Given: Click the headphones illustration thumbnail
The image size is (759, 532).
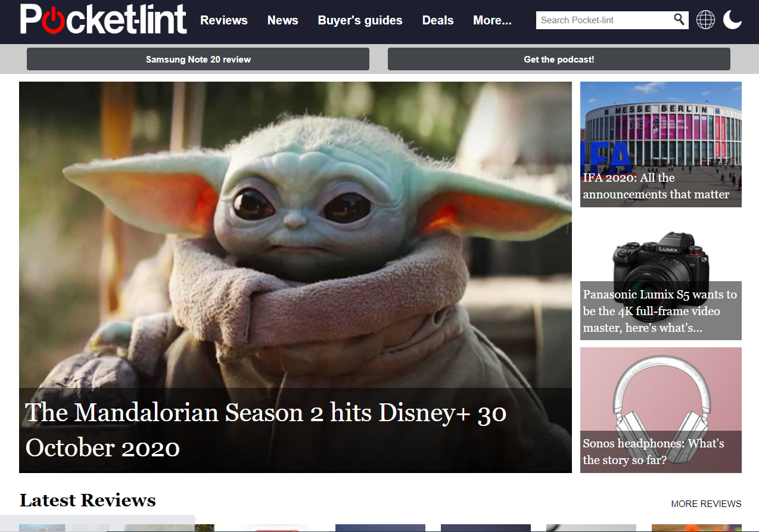Looking at the screenshot, I should (x=661, y=390).
